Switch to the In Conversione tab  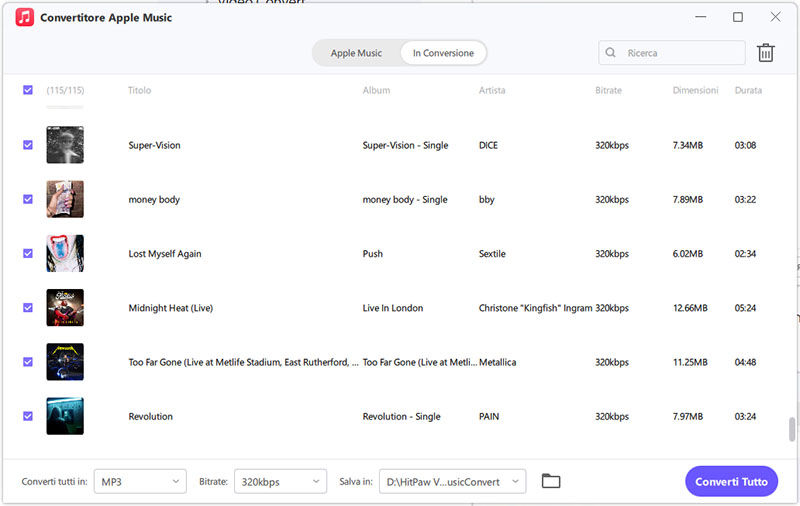pos(443,53)
